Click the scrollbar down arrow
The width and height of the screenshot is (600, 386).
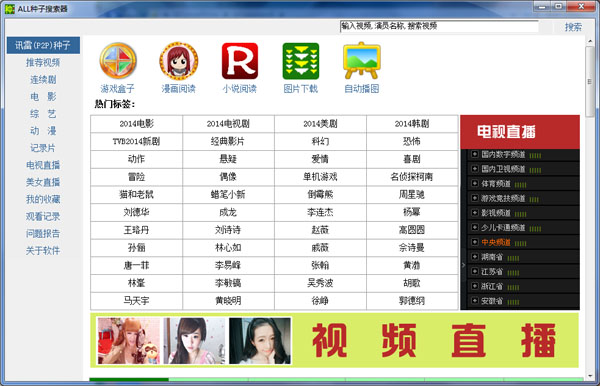(x=590, y=376)
